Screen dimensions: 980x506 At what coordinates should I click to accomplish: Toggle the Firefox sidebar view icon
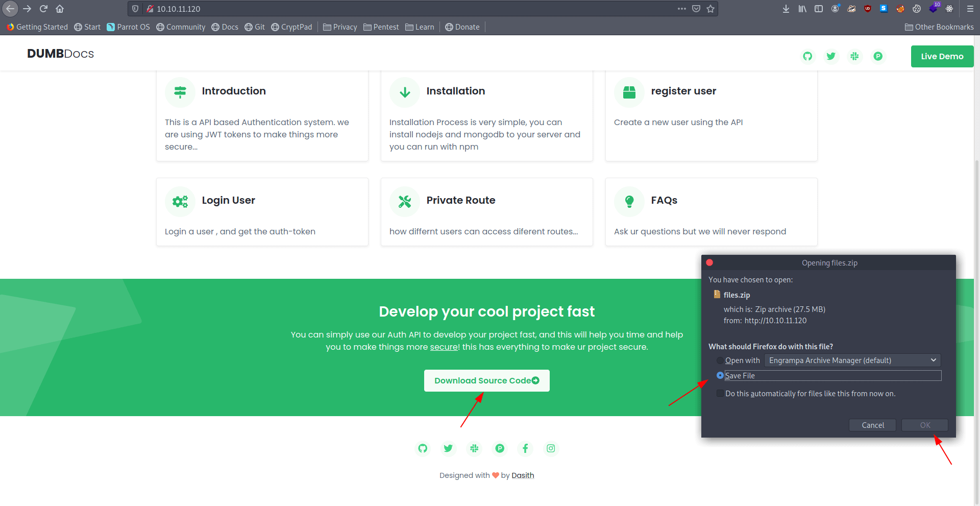click(x=819, y=9)
